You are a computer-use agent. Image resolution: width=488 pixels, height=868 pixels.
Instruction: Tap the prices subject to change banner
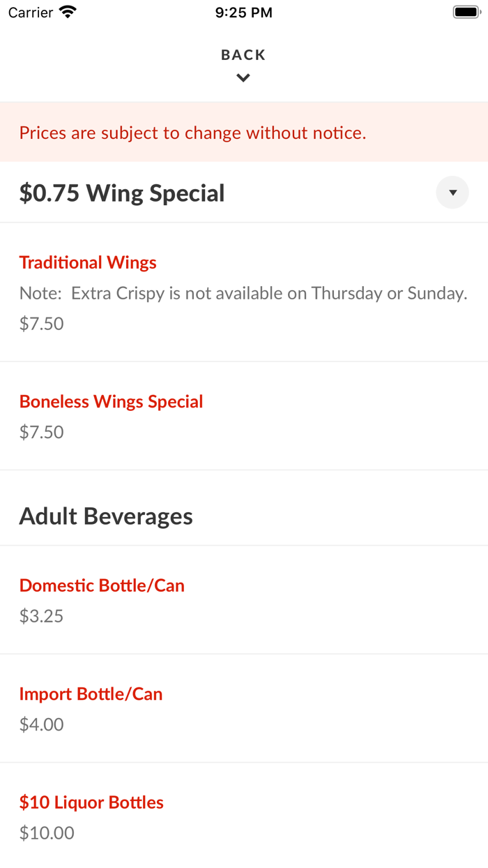pyautogui.click(x=193, y=133)
